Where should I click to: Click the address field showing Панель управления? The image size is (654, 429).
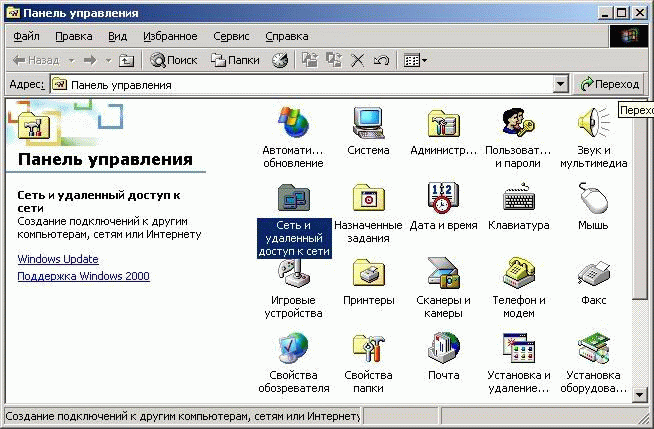300,85
